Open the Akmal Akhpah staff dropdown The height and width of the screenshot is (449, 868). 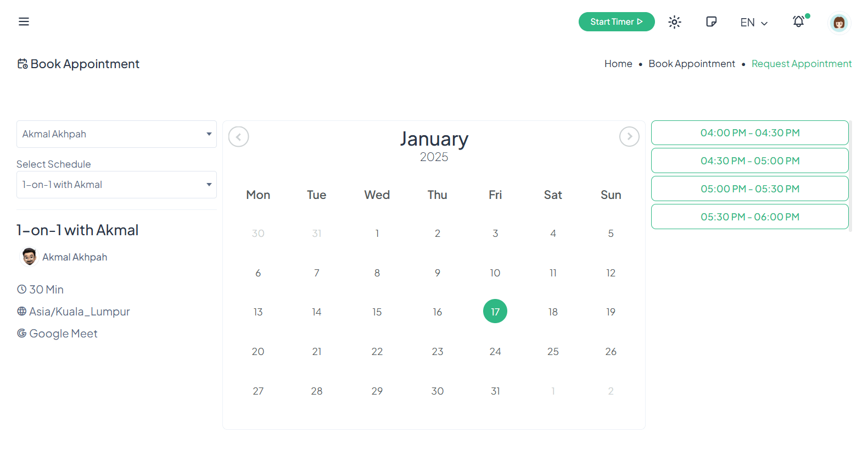click(x=116, y=134)
